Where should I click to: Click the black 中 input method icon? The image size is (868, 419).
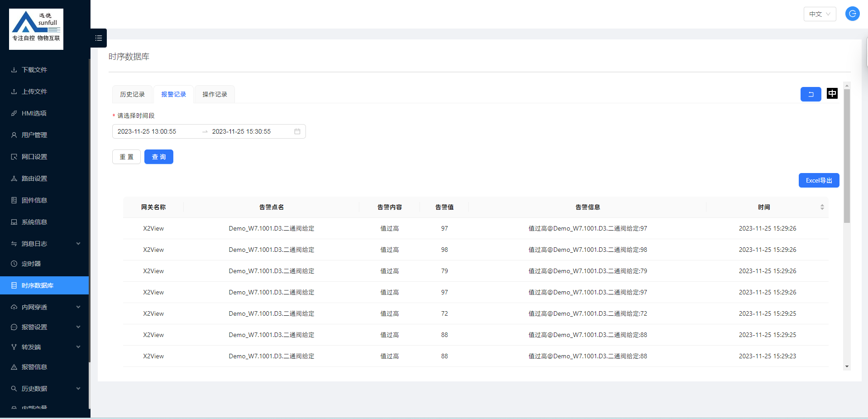coord(832,93)
